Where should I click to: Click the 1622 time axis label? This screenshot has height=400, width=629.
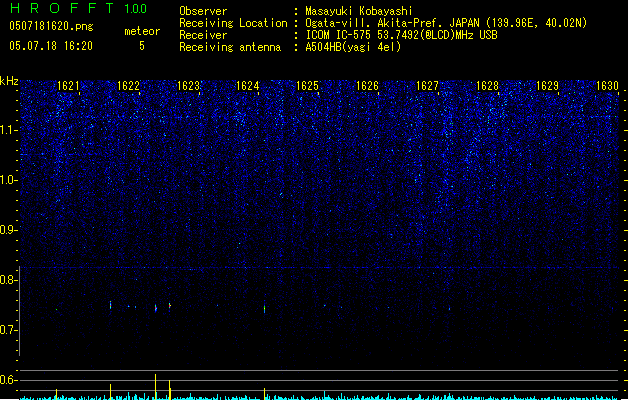128,86
